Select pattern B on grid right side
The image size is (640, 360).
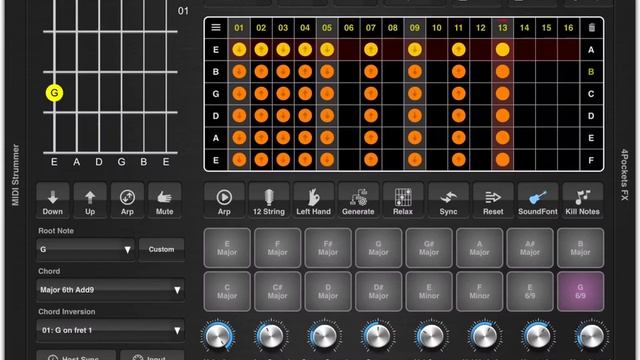tap(591, 72)
